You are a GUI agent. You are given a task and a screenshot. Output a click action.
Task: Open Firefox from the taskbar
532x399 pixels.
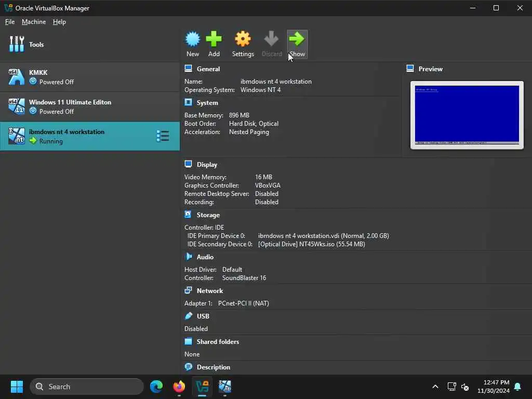tap(179, 387)
